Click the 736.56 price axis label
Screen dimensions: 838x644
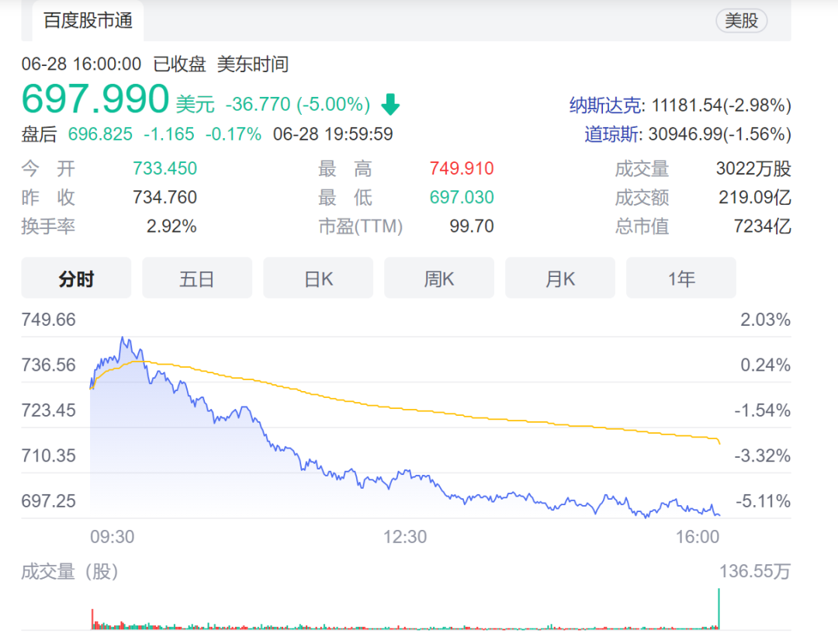[49, 365]
